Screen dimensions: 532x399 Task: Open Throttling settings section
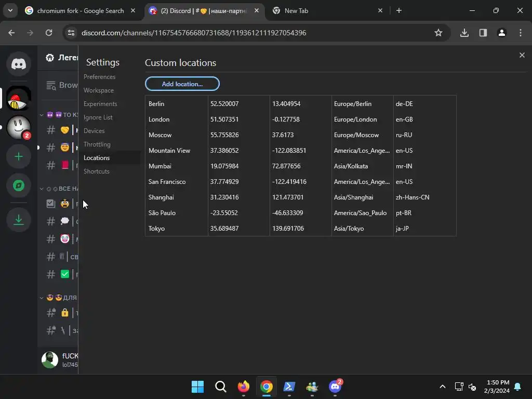tap(97, 144)
